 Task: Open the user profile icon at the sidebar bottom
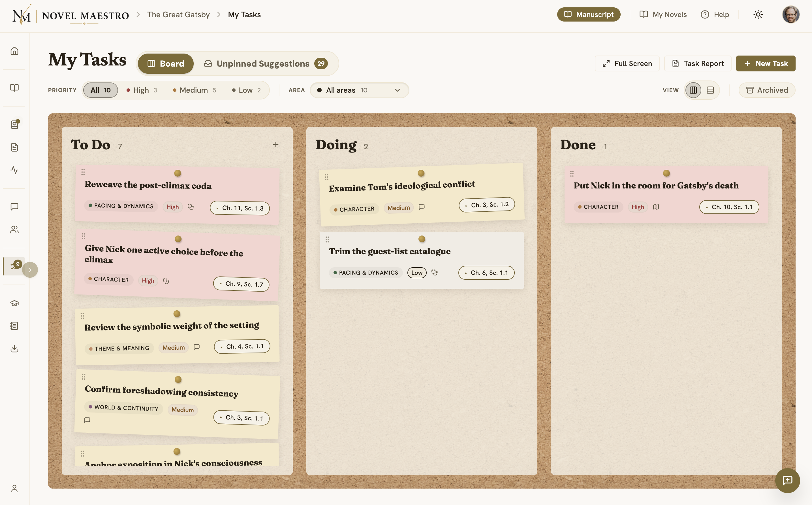14,489
